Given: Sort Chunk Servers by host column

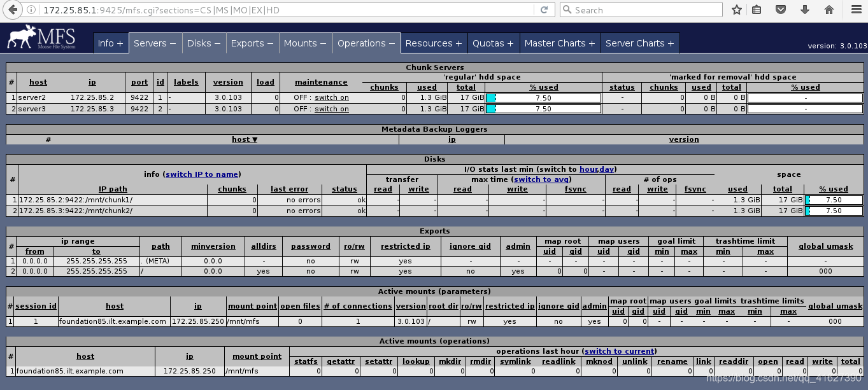Looking at the screenshot, I should pos(38,82).
